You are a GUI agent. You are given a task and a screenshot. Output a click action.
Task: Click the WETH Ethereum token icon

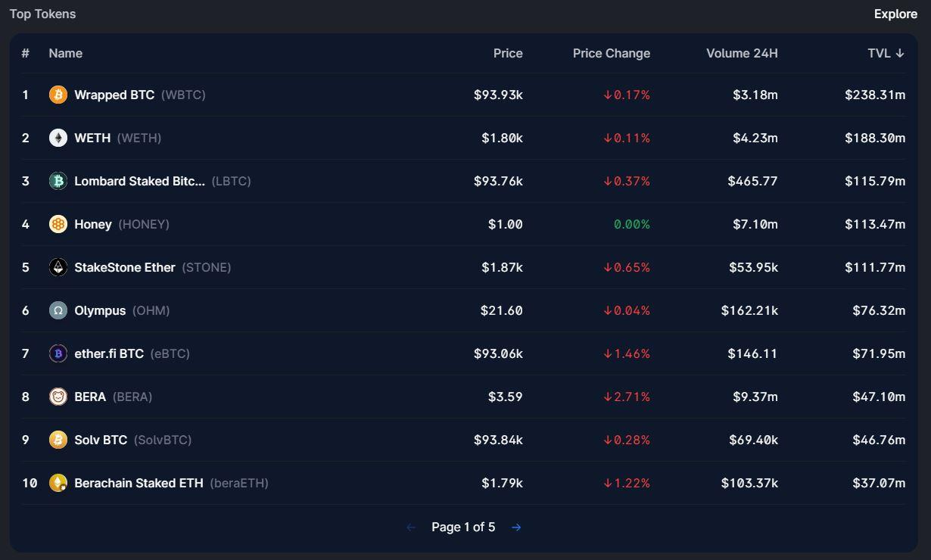point(58,138)
